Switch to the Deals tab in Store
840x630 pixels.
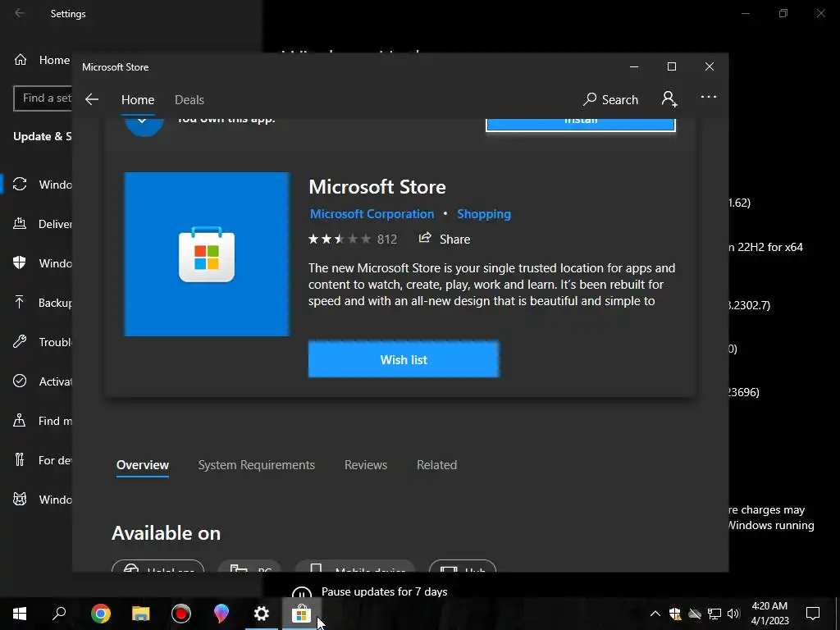point(189,100)
